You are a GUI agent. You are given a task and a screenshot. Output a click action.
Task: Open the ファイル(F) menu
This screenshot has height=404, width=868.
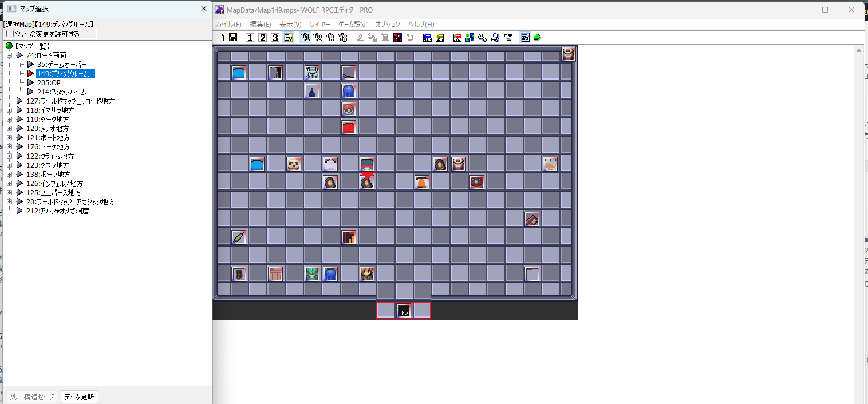[x=227, y=25]
